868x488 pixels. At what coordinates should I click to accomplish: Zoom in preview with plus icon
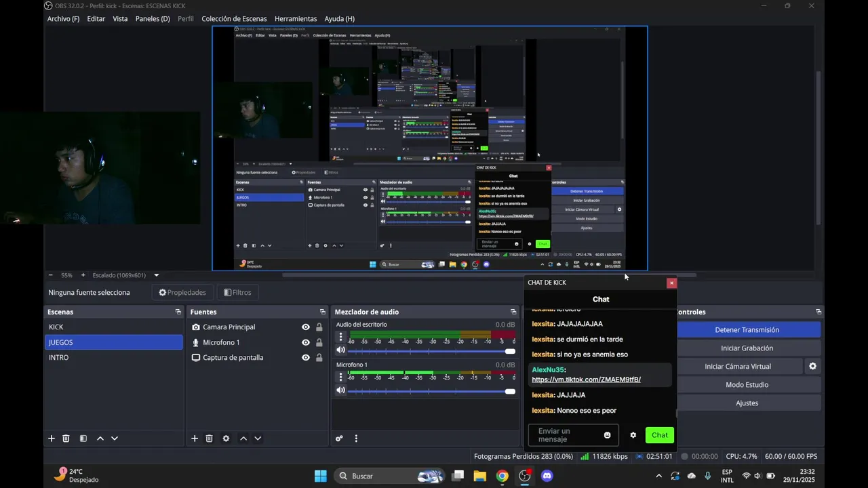pos(83,275)
